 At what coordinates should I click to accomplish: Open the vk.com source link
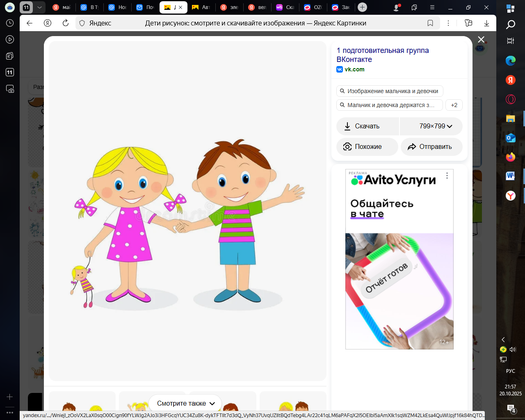point(354,69)
